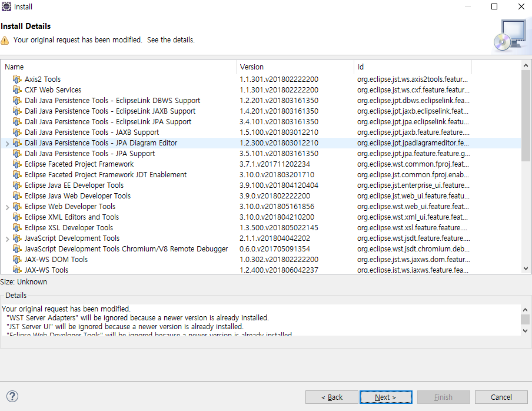This screenshot has width=532, height=411.
Task: Sort the list by Name column header
Action: [x=118, y=67]
